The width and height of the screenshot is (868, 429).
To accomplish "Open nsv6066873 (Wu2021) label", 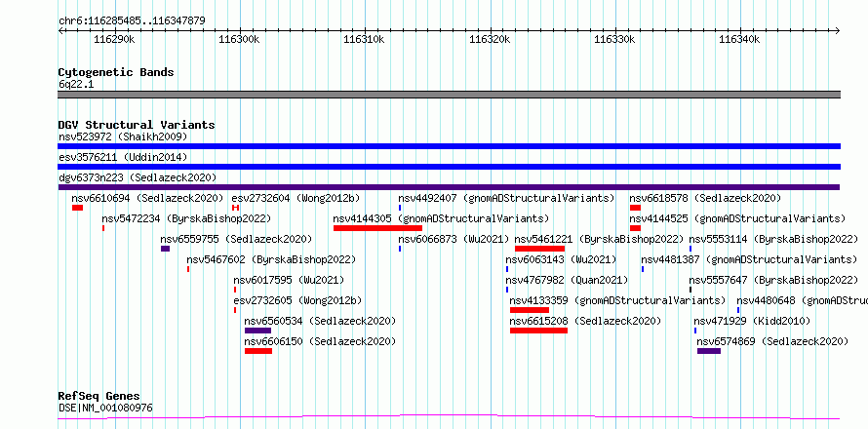I will click(x=454, y=239).
